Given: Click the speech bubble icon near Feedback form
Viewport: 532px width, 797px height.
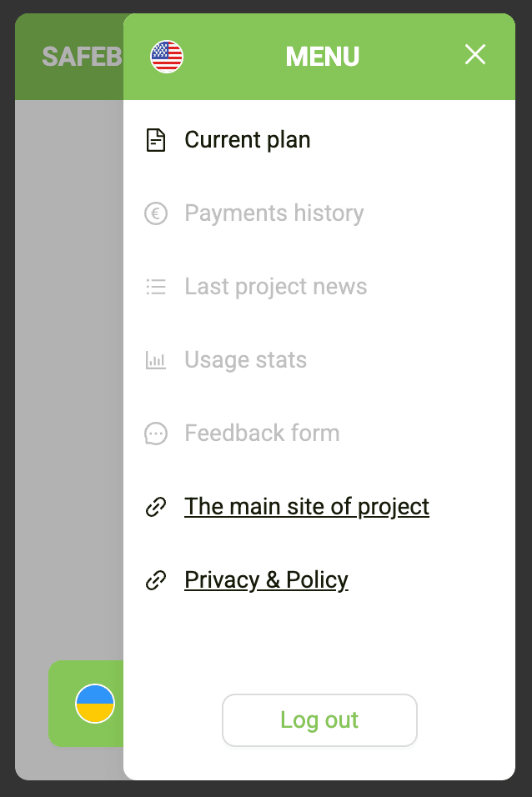Looking at the screenshot, I should [156, 433].
